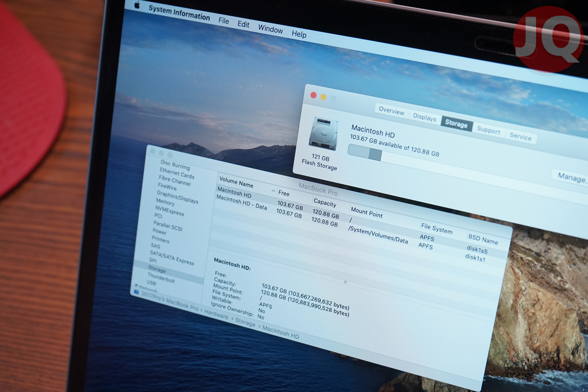Select SAS in the sidebar
Image resolution: width=588 pixels, height=392 pixels.
(x=155, y=245)
